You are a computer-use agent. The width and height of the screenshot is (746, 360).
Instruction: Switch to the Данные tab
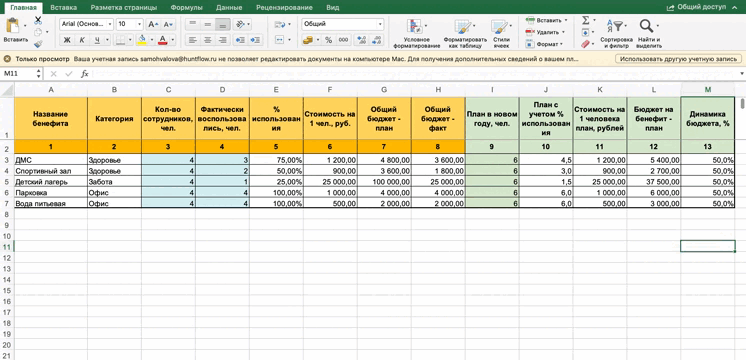pos(229,8)
